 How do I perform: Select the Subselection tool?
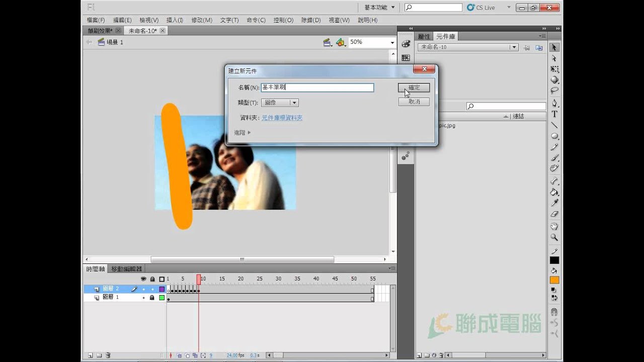coord(554,58)
